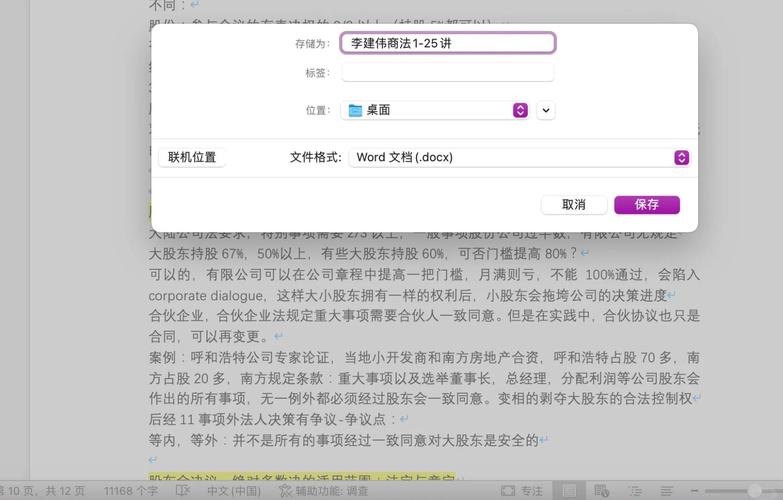Edit the 存储为 filename field
Screen dimensions: 783x500
pyautogui.click(x=447, y=43)
